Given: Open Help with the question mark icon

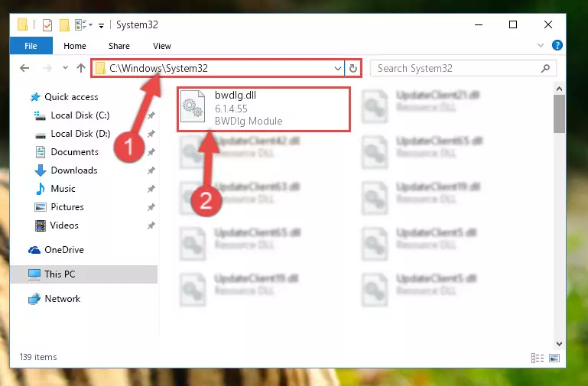Looking at the screenshot, I should point(557,45).
